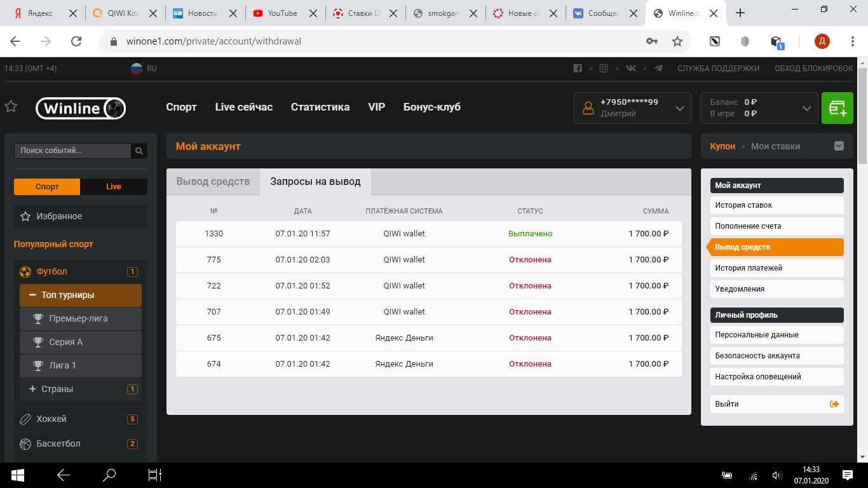Click the Winline logo

coord(81,108)
